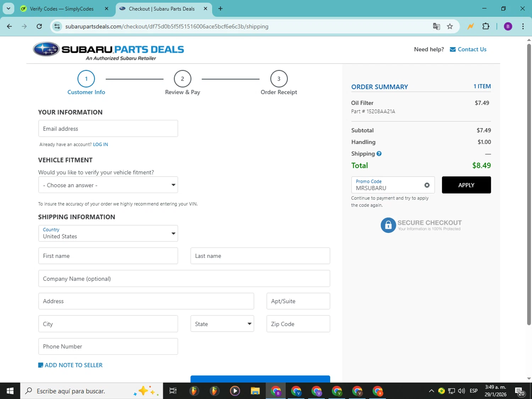
Task: Open the Chrome three-dot menu
Action: 523,27
